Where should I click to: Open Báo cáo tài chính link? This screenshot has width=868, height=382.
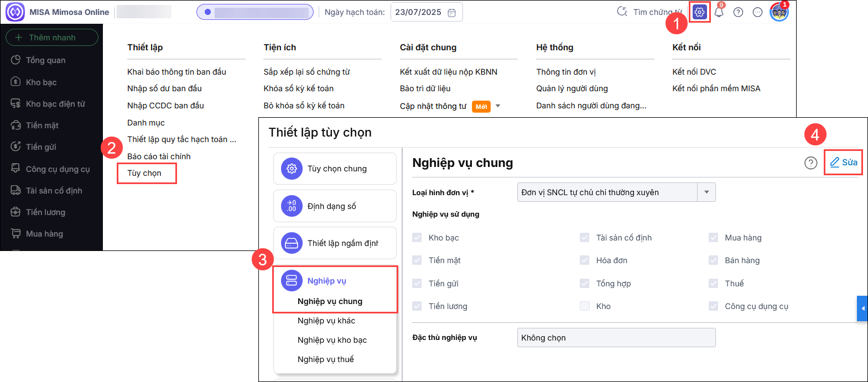[x=159, y=156]
